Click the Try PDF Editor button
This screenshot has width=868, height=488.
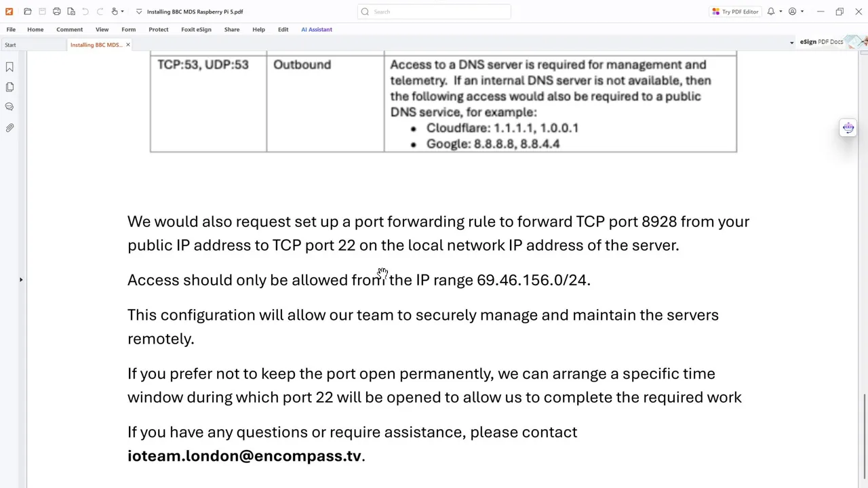[736, 12]
